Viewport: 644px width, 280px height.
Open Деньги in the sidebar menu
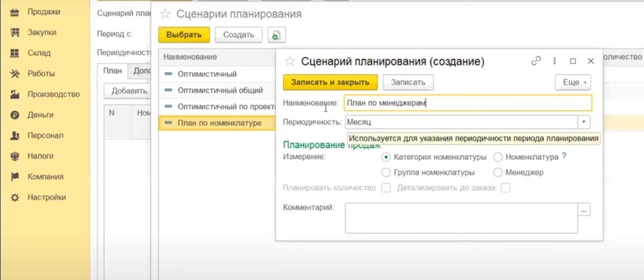pos(41,115)
